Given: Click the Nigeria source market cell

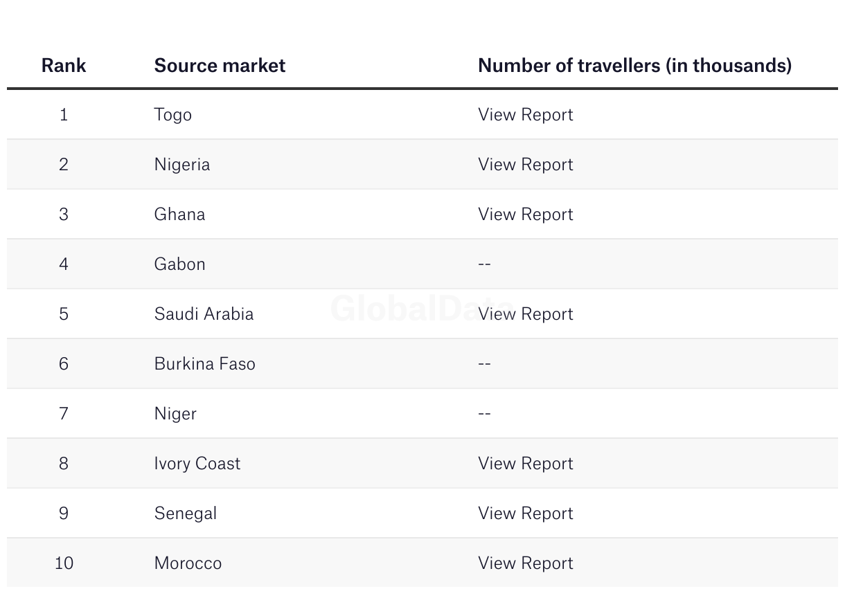Looking at the screenshot, I should click(181, 165).
